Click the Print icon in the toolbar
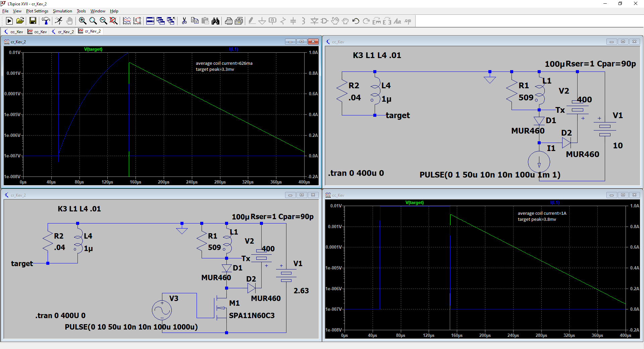Screen dimensions: 644x349 228,21
